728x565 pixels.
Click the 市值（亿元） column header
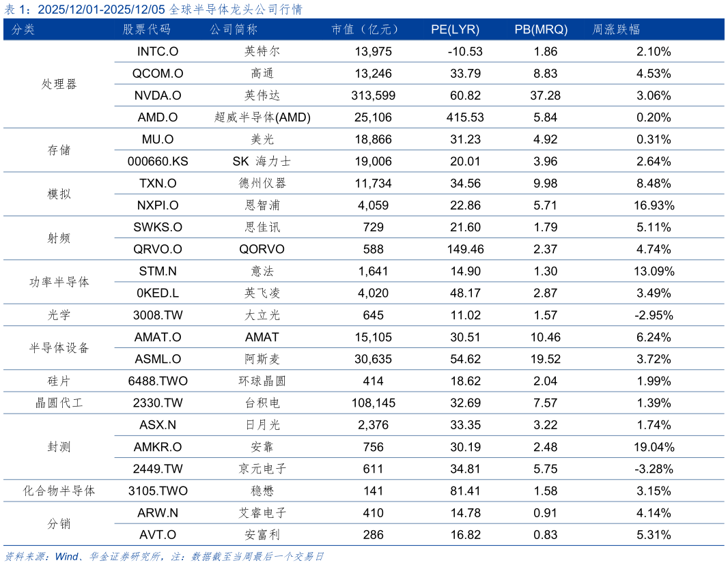click(x=366, y=30)
